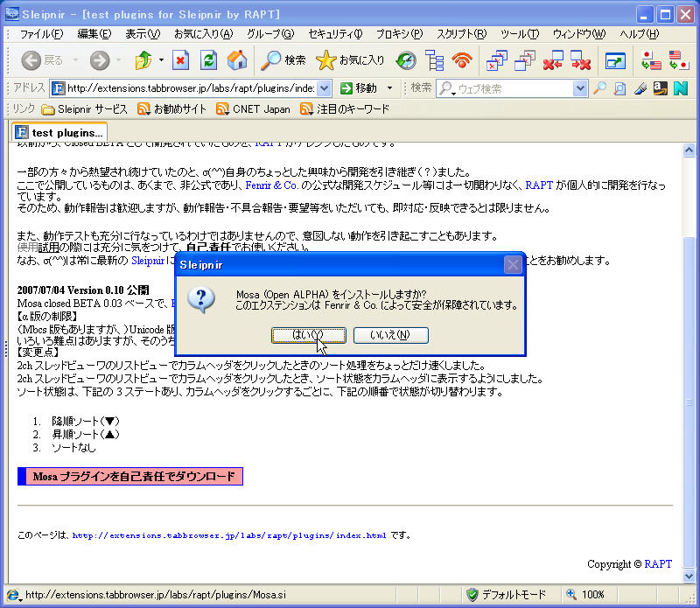Screen dimensions: 700x608
Task: Go back with the 戻る button
Action: pos(42,60)
